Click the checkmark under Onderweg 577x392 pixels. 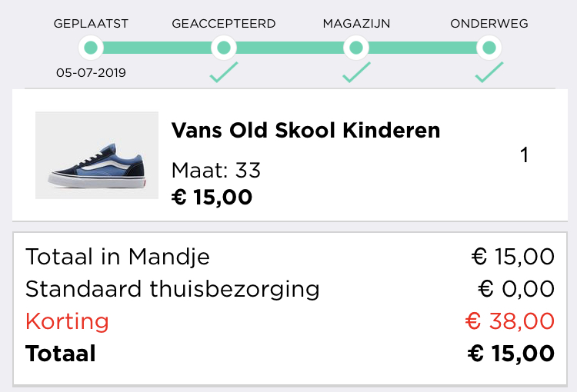point(489,73)
